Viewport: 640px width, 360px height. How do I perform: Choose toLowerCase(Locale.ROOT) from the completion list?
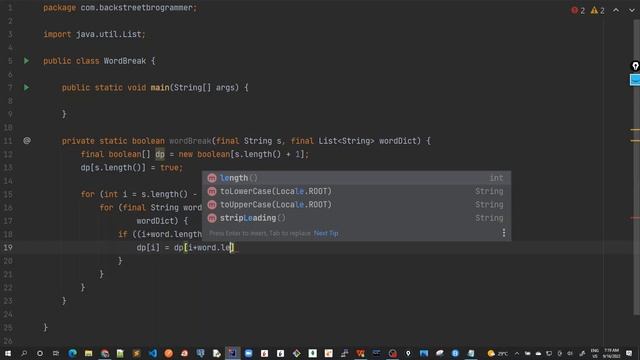[356, 191]
